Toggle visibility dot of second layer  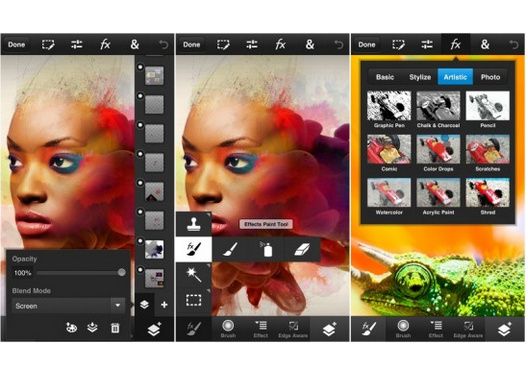[140, 96]
